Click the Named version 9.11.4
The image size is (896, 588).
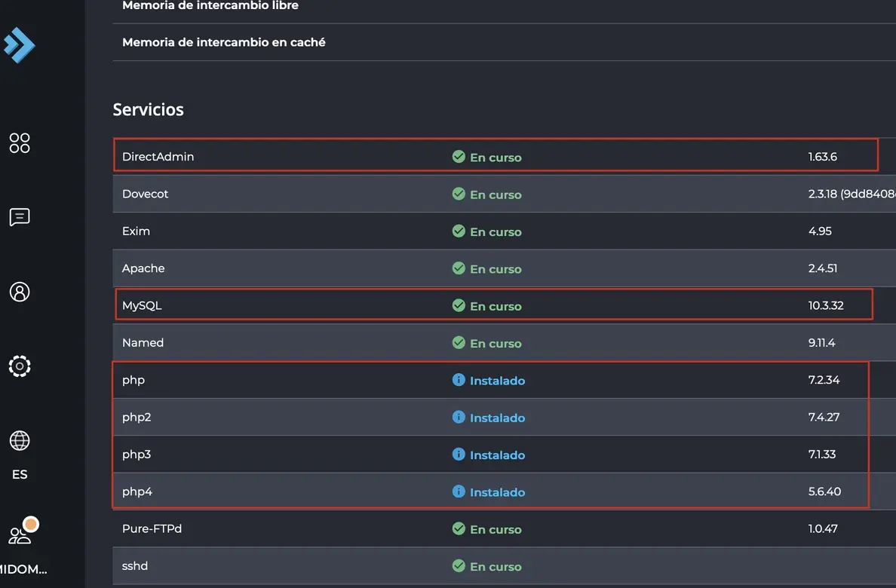[821, 342]
